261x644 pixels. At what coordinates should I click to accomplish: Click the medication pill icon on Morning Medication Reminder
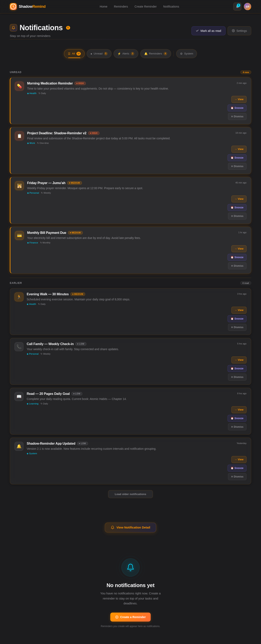[19, 86]
